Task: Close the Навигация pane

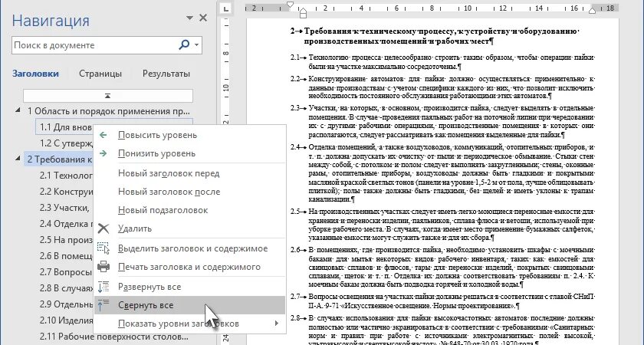Action: coord(203,18)
